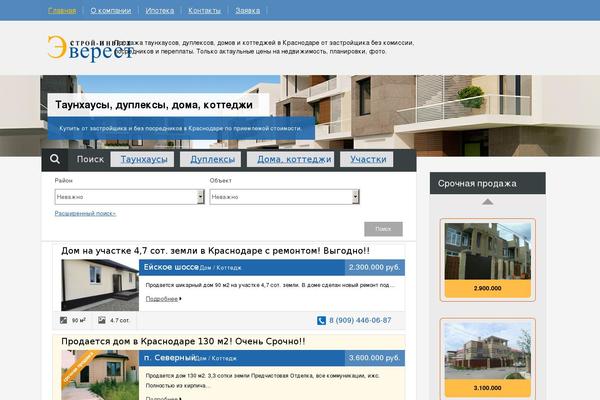Click the phone icon beside 8 (909) 446-06-87
Screen dimensions: 600x400
(x=321, y=320)
